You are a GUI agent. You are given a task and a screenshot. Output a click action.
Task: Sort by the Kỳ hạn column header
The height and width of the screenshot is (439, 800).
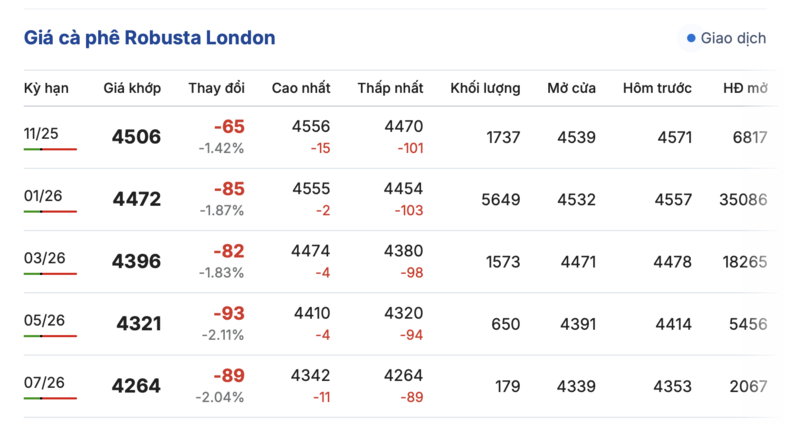click(46, 88)
